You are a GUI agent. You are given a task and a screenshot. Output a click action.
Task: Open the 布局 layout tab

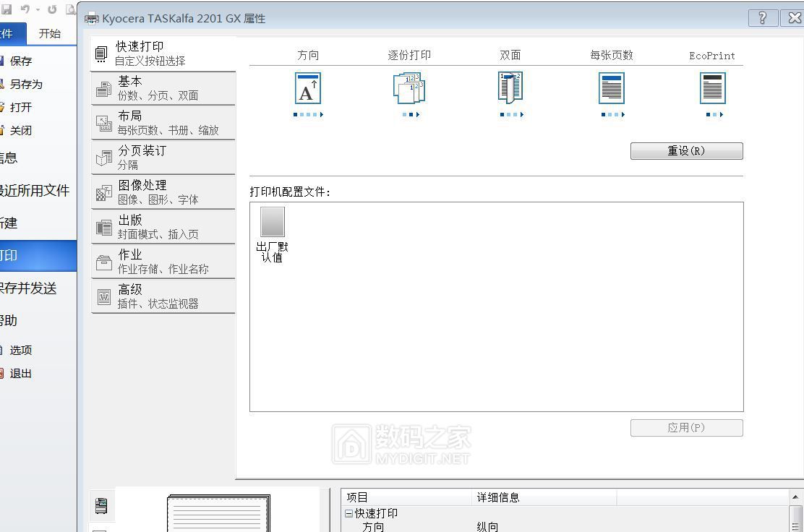(x=163, y=123)
